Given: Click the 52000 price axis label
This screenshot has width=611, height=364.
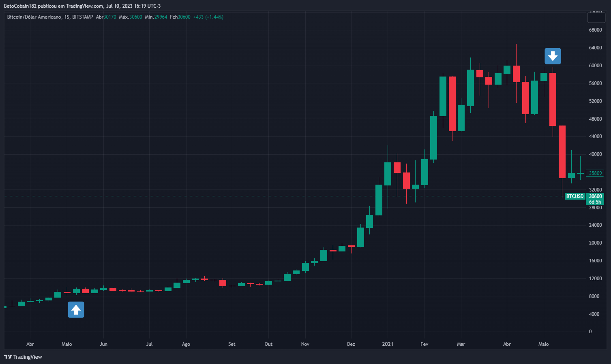Looking at the screenshot, I should pyautogui.click(x=595, y=101).
